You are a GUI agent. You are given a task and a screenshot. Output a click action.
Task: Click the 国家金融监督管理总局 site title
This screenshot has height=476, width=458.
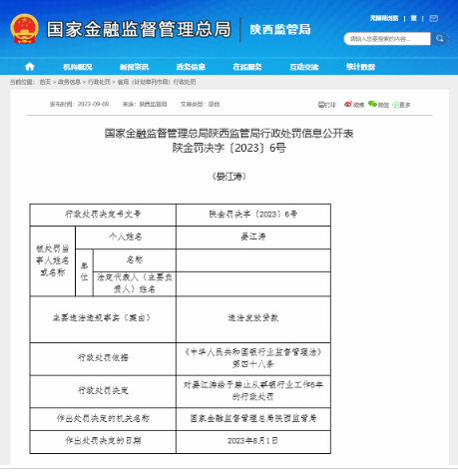tap(139, 29)
